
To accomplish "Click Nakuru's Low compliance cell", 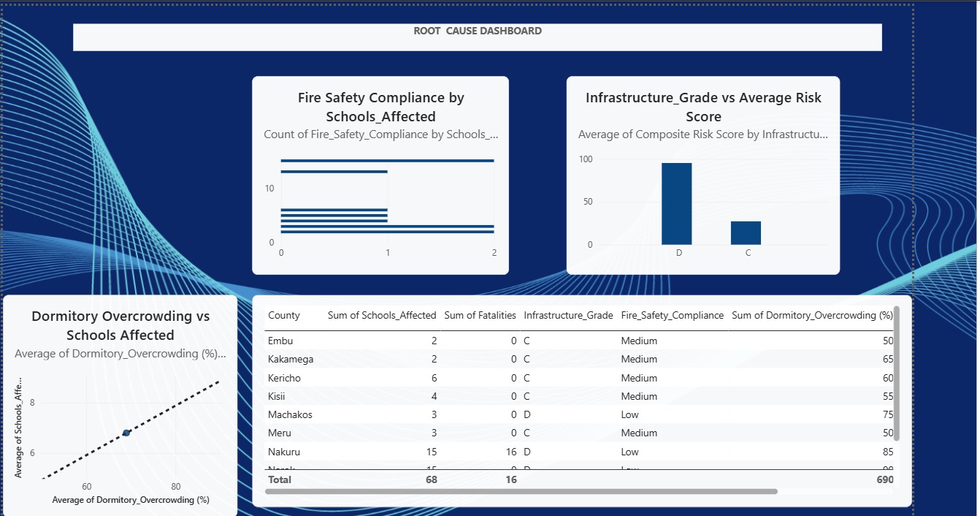I will [x=631, y=452].
